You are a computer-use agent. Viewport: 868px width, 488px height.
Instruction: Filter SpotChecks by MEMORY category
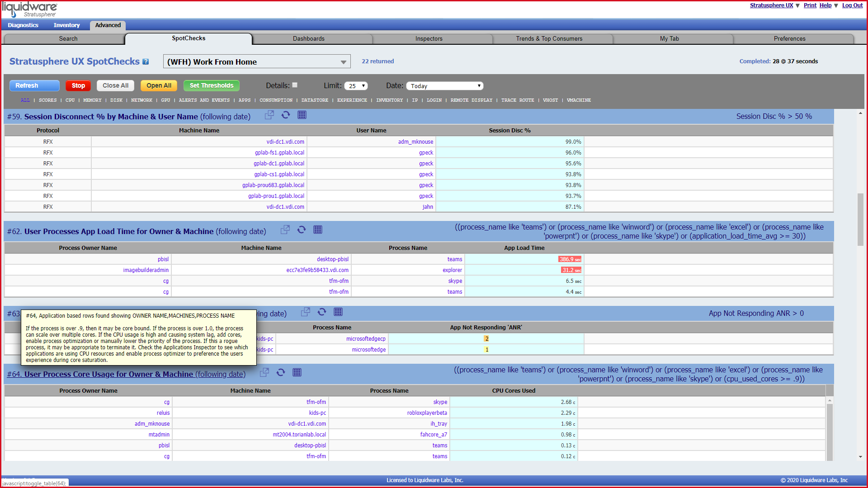92,100
